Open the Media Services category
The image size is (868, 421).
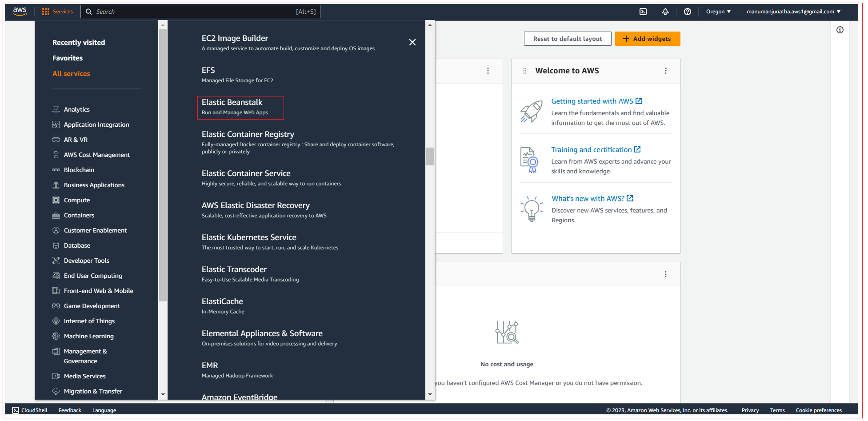pyautogui.click(x=84, y=376)
